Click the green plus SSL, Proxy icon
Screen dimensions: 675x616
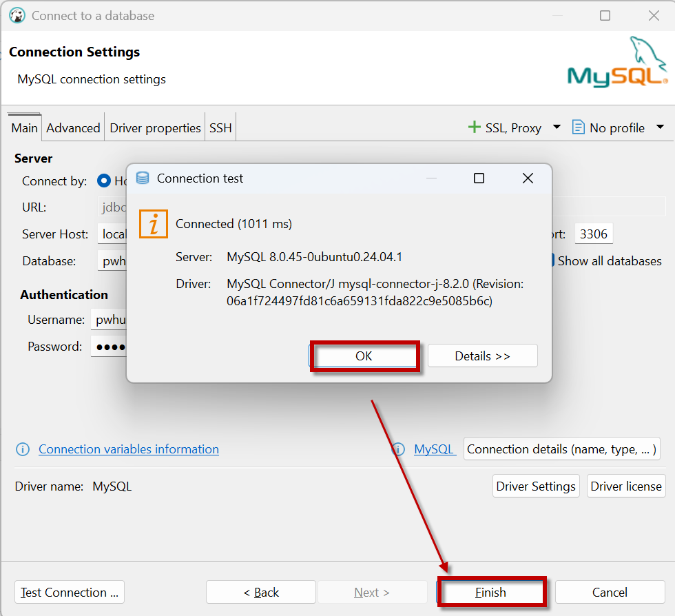474,127
